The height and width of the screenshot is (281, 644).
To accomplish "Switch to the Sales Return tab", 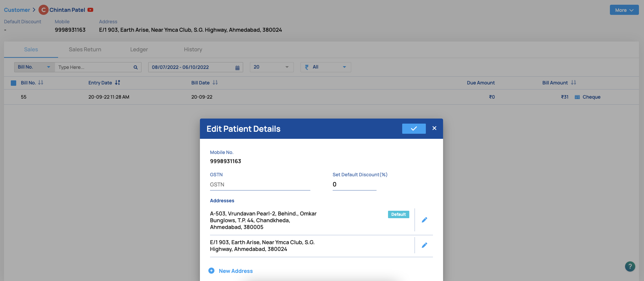I will (x=85, y=50).
